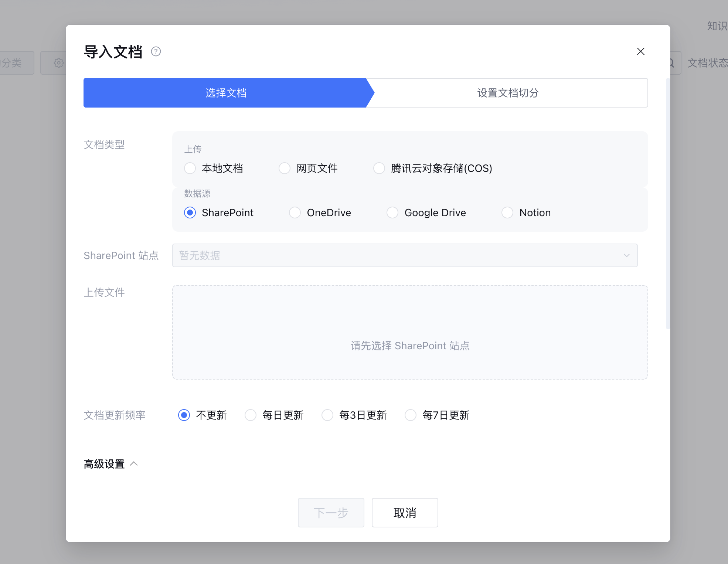Screen dimensions: 728x564
Task: Choose 每7日更新 update frequency
Action: (x=411, y=415)
